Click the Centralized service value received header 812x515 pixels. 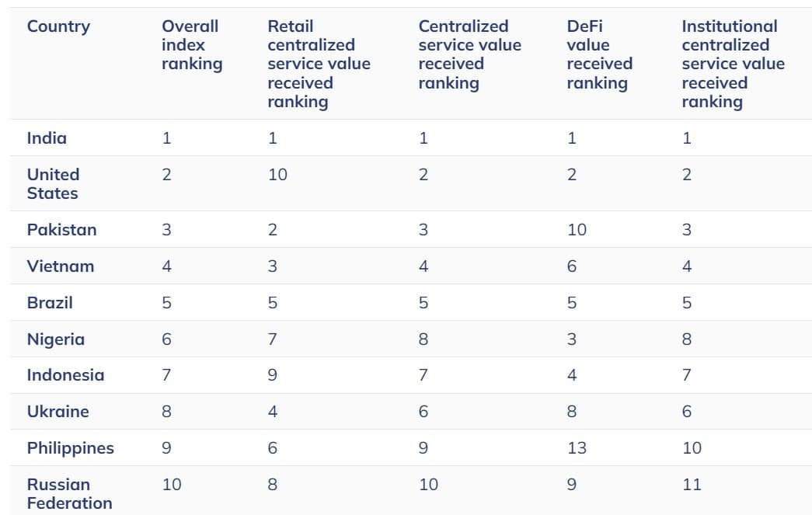(x=469, y=54)
